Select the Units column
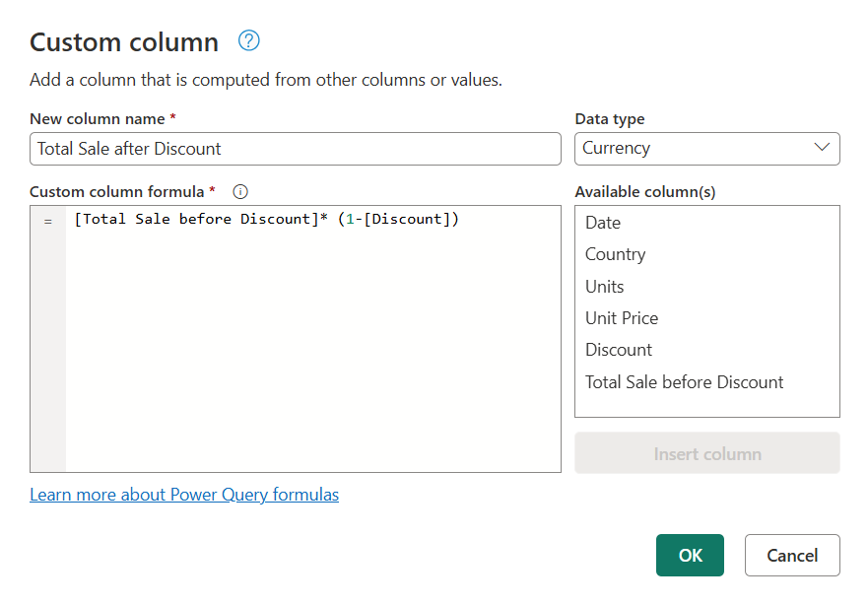Screen dimensions: 868x605 point(604,286)
